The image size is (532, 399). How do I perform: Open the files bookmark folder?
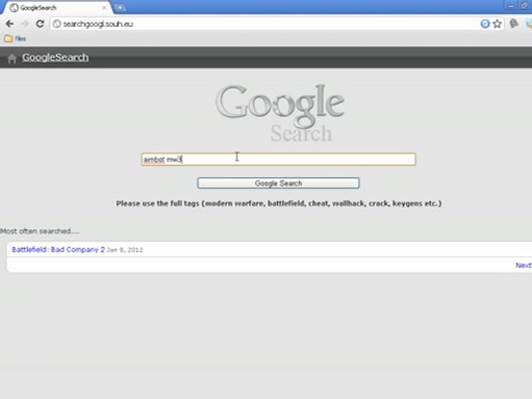tap(16, 39)
